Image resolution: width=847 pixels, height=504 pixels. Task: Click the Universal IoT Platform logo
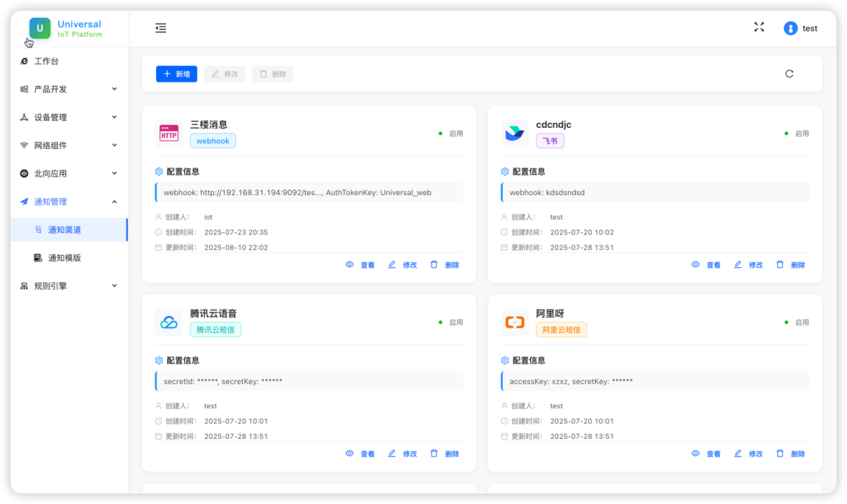pyautogui.click(x=40, y=28)
